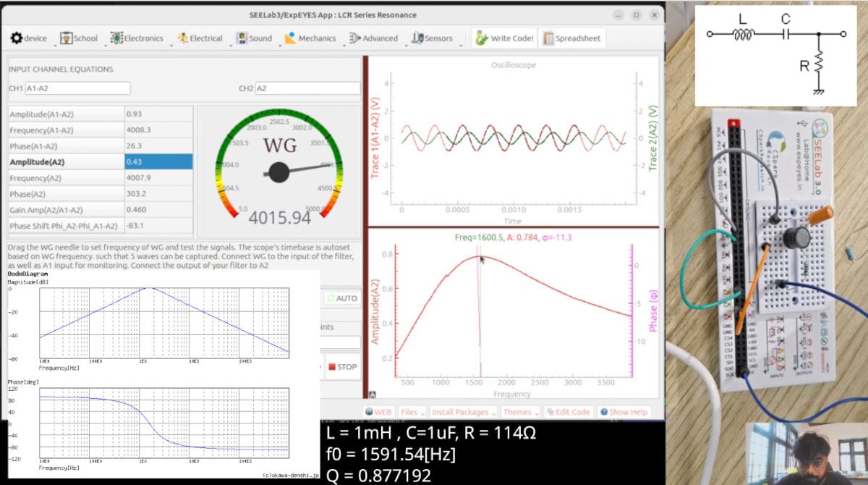Click the red STOP button

pos(341,367)
